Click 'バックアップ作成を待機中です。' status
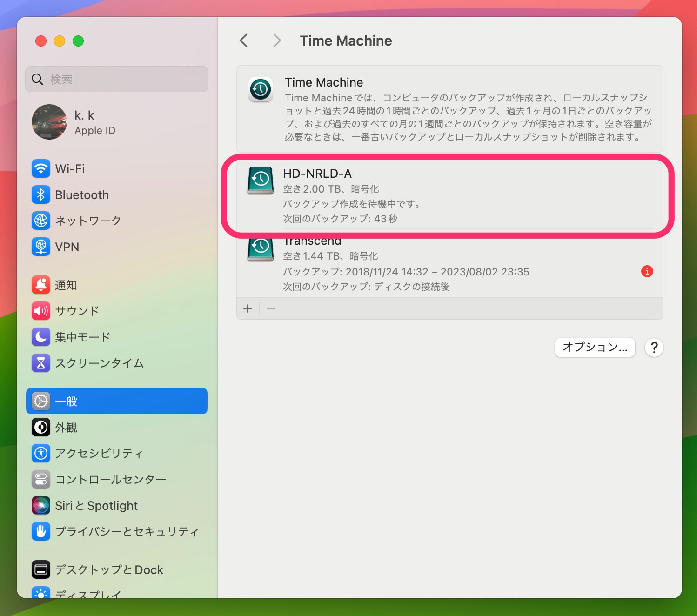This screenshot has height=616, width=697. 353,204
